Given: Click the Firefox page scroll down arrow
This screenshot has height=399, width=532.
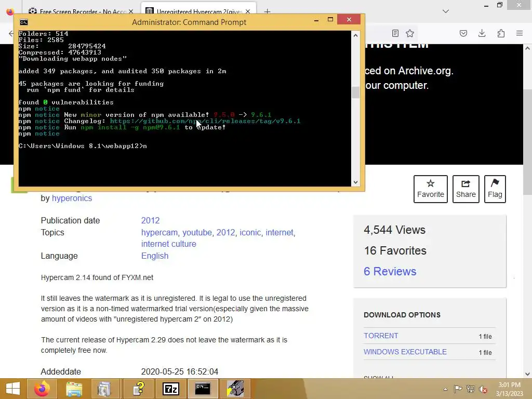Looking at the screenshot, I should point(528,374).
